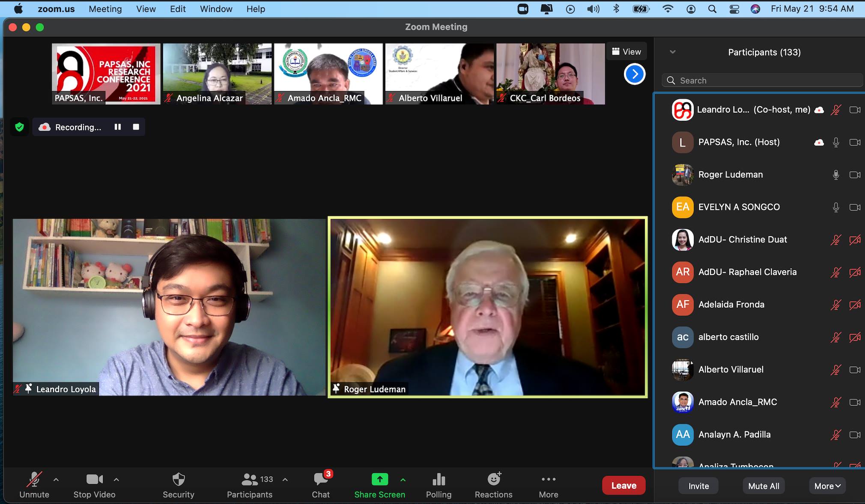
Task: Toggle alberto castillo's video icon
Action: 855,337
